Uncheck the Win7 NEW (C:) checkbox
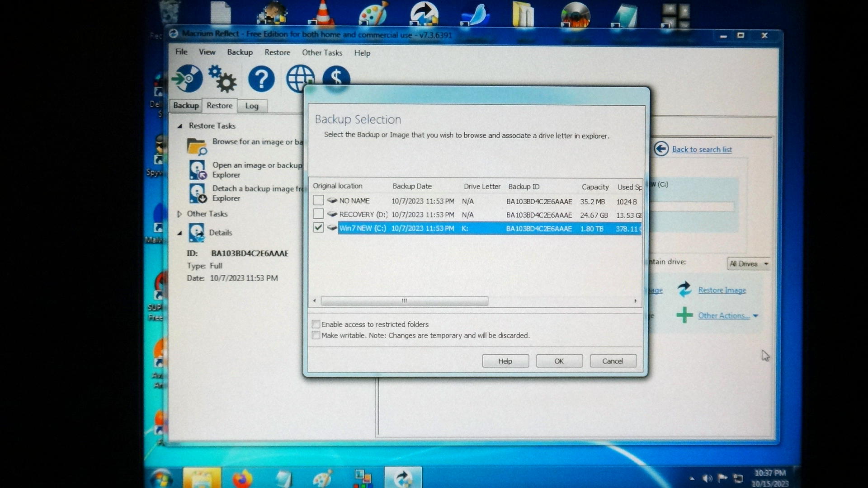 point(318,227)
